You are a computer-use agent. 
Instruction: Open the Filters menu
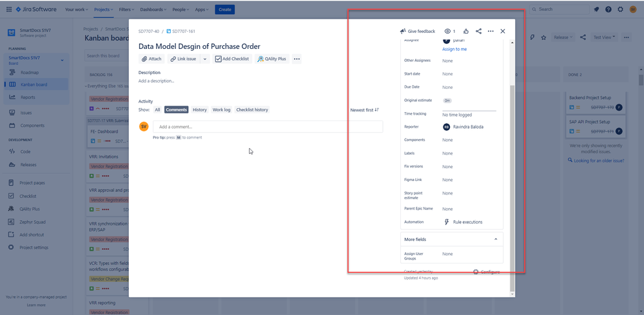[126, 10]
